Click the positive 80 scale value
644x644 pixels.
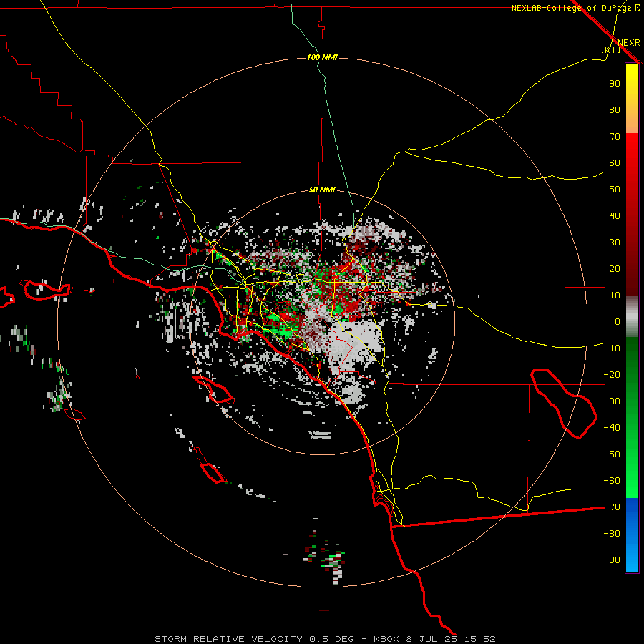tap(615, 110)
